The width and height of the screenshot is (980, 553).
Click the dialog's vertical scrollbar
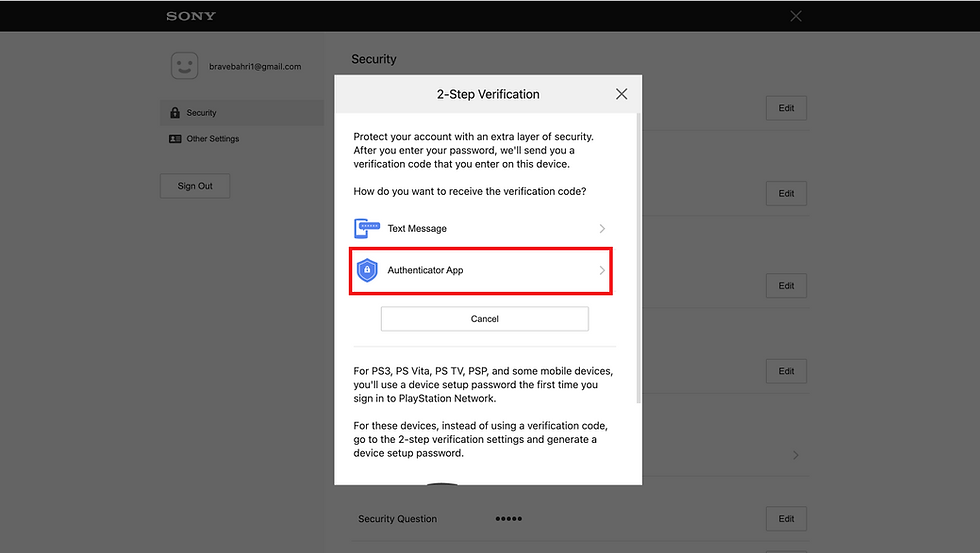pyautogui.click(x=638, y=258)
